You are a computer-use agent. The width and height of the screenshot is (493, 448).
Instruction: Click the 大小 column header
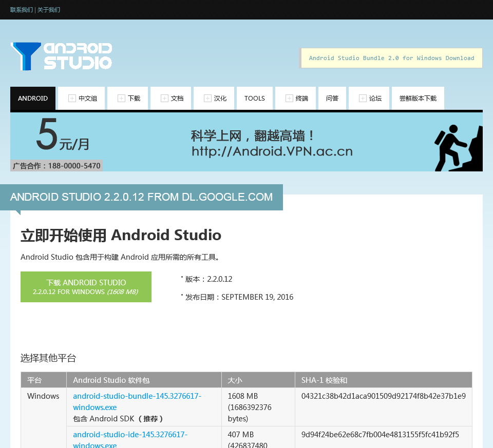[258, 380]
